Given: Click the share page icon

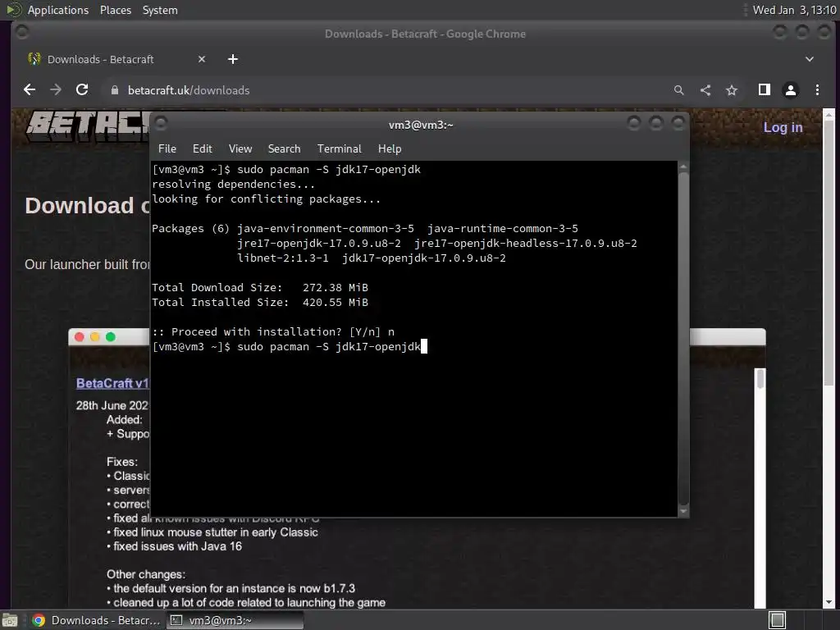Looking at the screenshot, I should [705, 90].
